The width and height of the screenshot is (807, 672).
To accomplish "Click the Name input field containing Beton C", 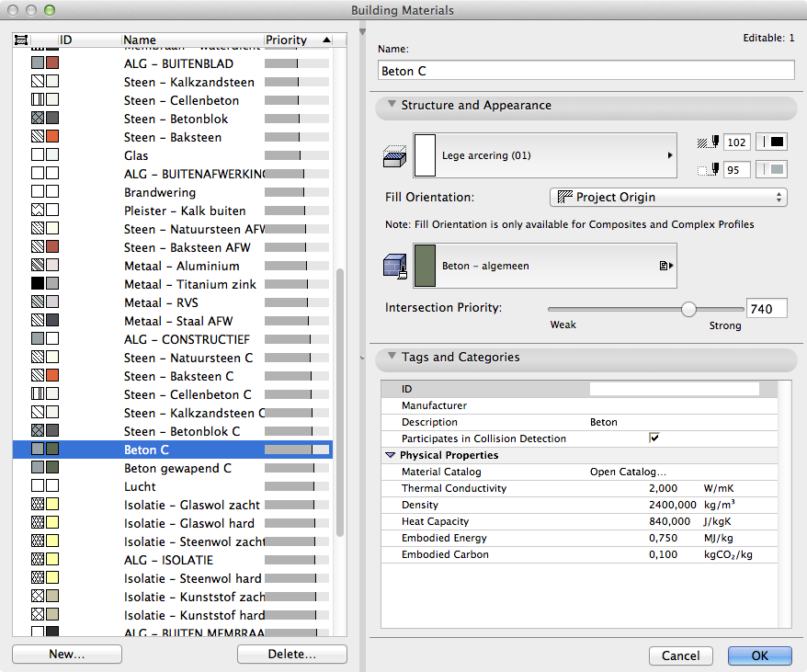I will [586, 71].
